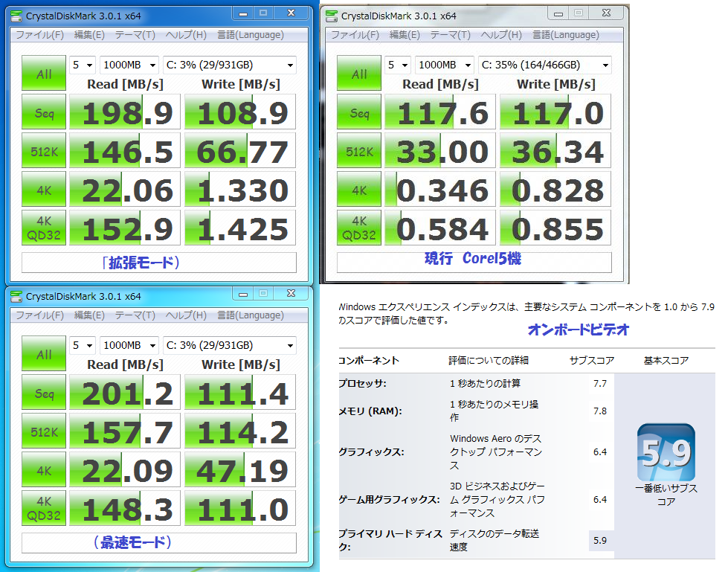
Task: Open 編集(E) menu in 拡張モード window
Action: coord(89,35)
